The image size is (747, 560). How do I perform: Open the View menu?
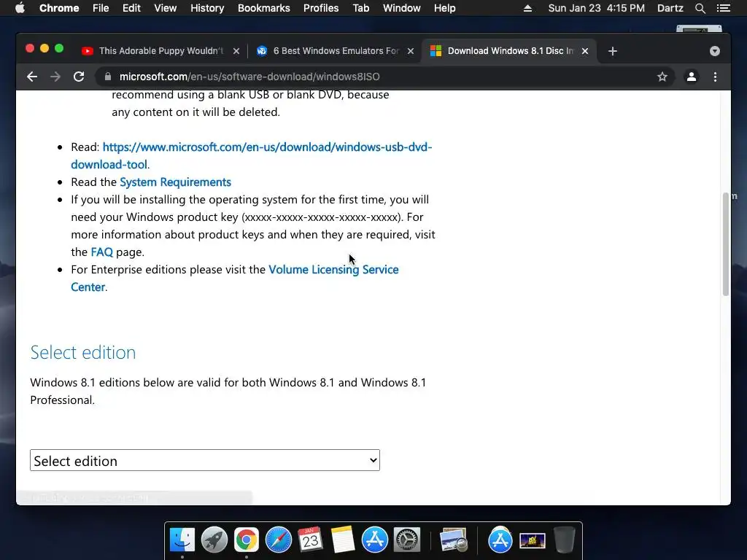click(x=166, y=8)
